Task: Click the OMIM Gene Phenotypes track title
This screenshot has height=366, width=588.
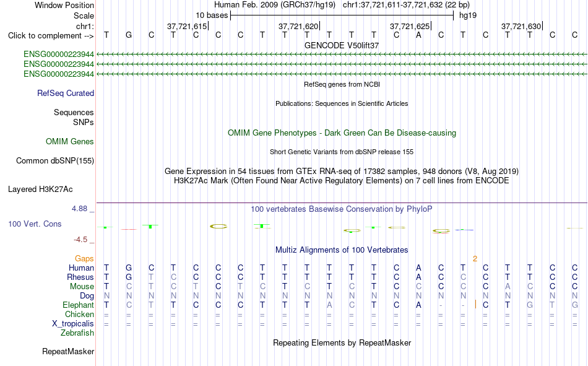Action: click(x=342, y=133)
